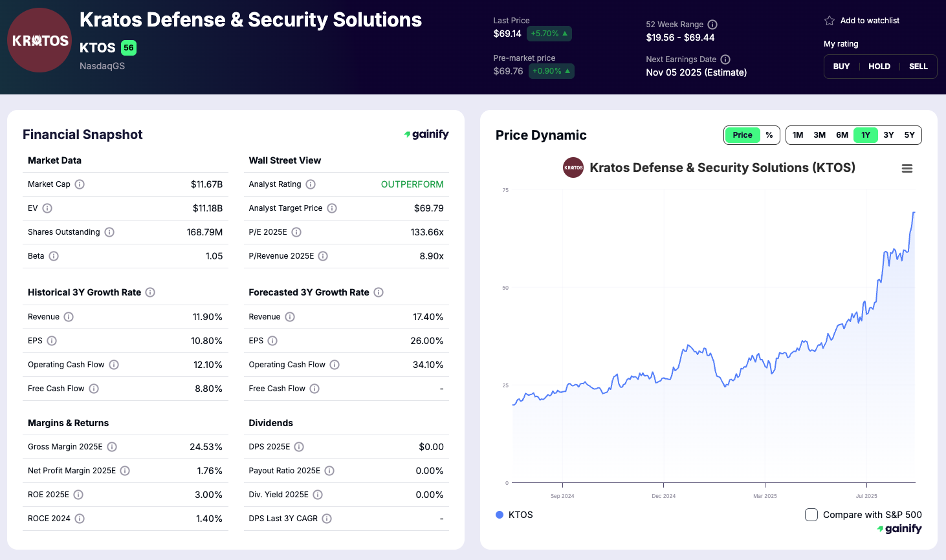Switch chart to percent mode
This screenshot has width=946, height=560.
tap(769, 135)
